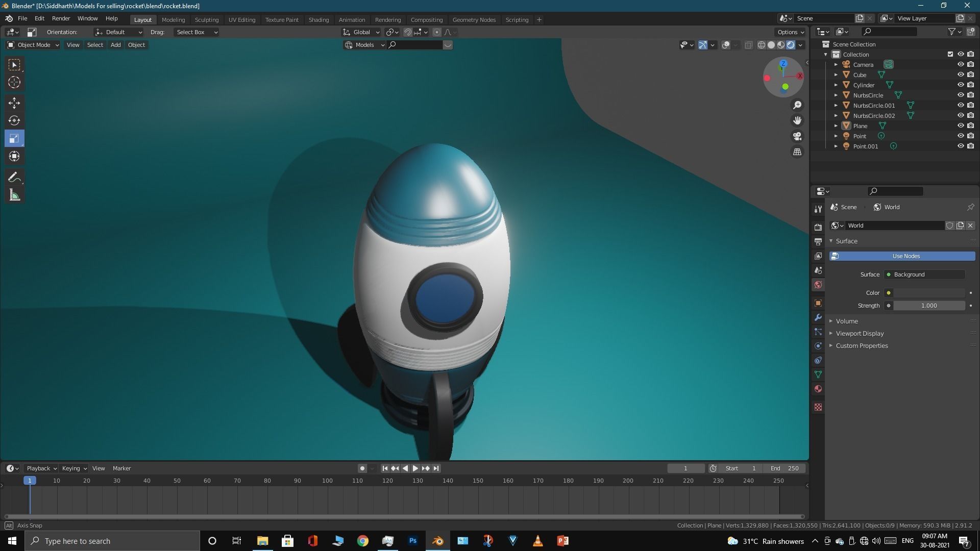
Task: Toggle visibility of Plane object
Action: pyautogui.click(x=960, y=126)
